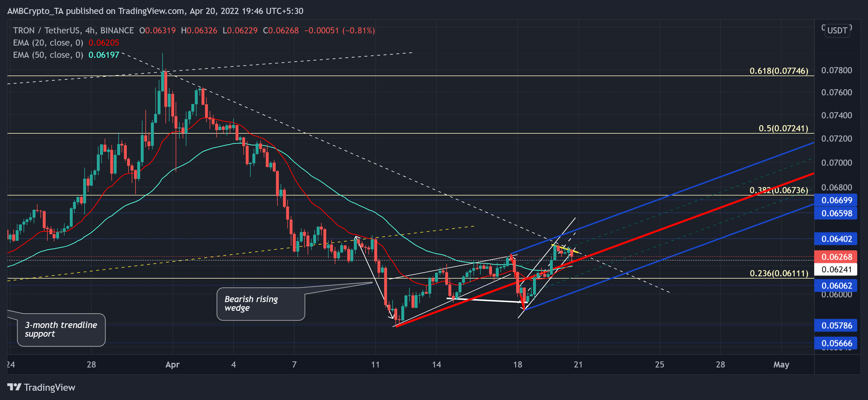Click the open value O0.06319
The height and width of the screenshot is (400, 868).
click(157, 30)
